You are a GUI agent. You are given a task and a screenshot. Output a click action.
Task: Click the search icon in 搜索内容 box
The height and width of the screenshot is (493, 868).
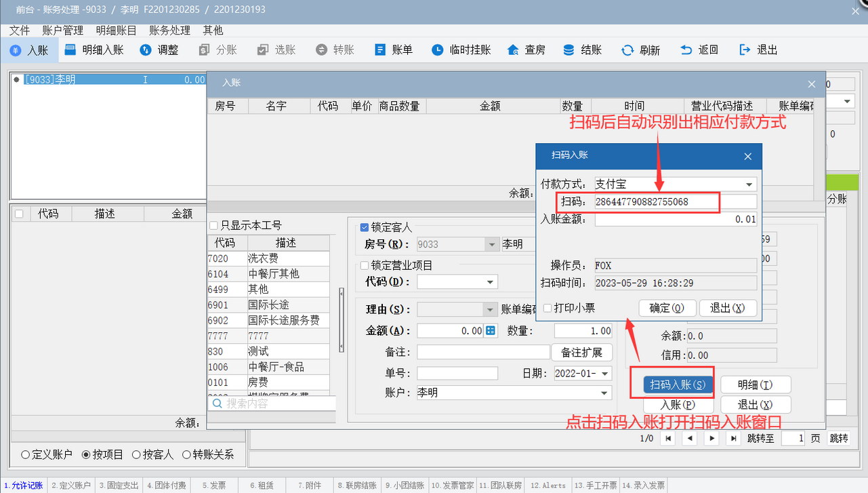point(218,403)
